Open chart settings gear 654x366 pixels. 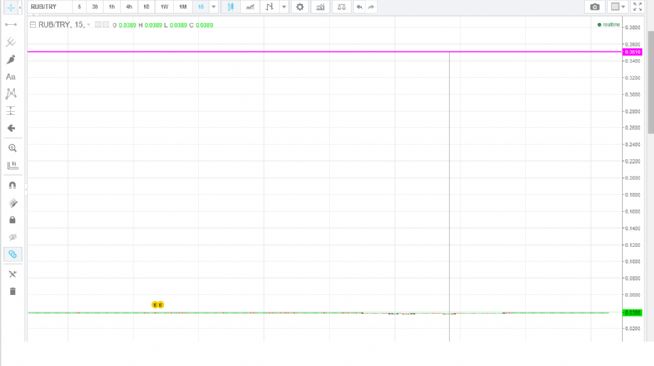(300, 7)
